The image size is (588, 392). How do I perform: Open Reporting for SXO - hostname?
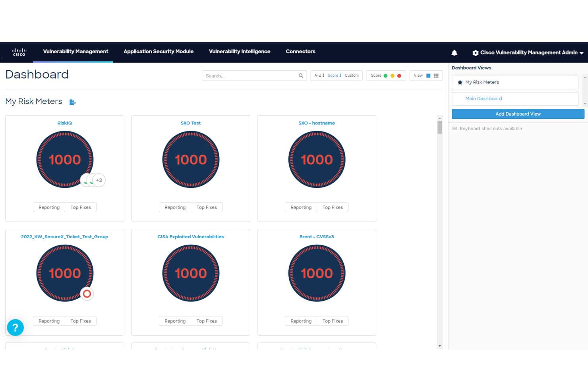pyautogui.click(x=301, y=207)
